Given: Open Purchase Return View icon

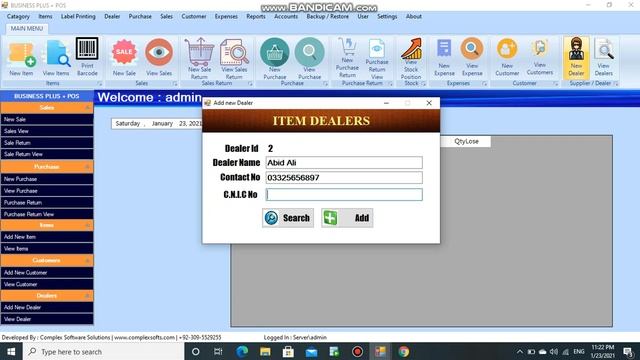Looking at the screenshot, I should (377, 59).
